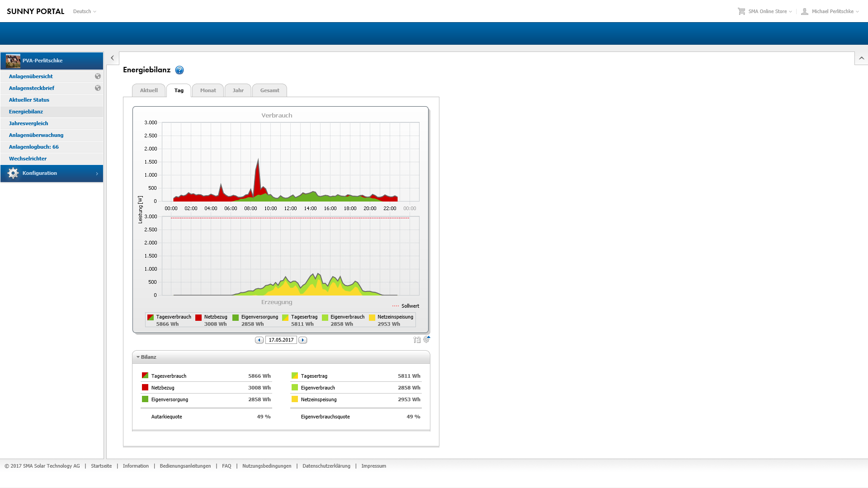The height and width of the screenshot is (488, 868).
Task: Open chart settings gear icon
Action: tap(426, 339)
